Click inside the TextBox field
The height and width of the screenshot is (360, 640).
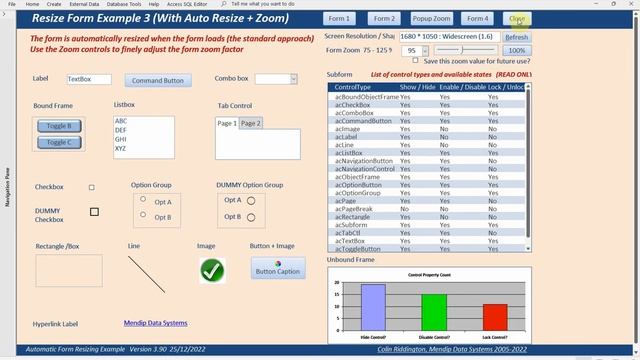tap(89, 79)
